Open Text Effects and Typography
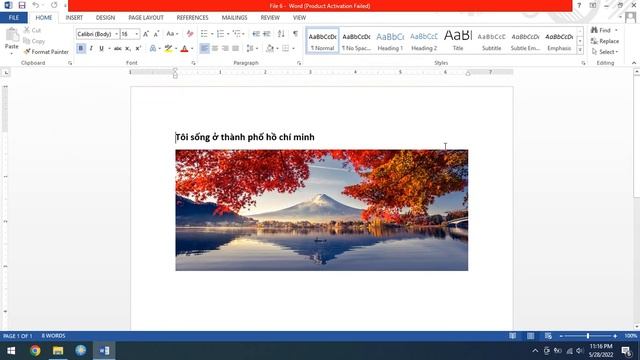The image size is (640, 360). coord(153,49)
